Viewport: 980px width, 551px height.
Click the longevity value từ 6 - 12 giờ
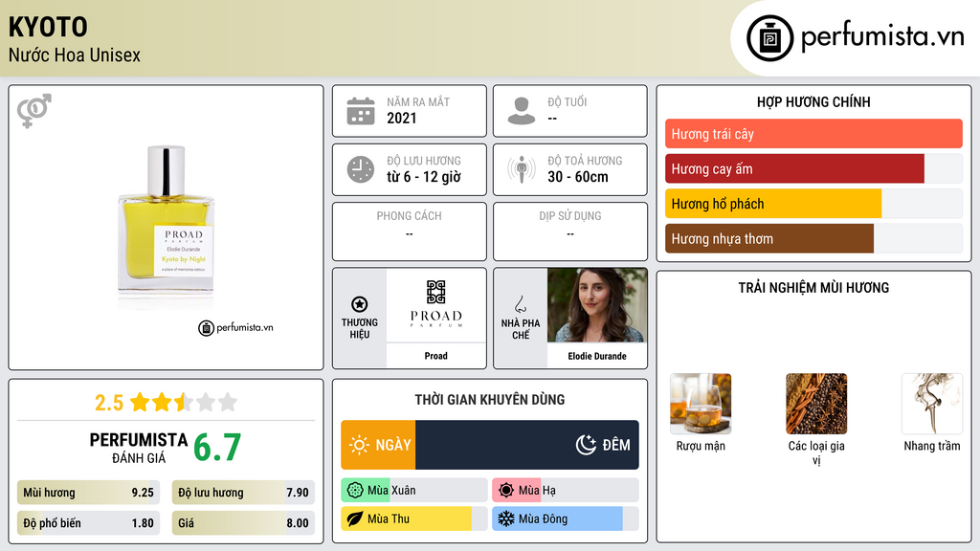pos(424,177)
